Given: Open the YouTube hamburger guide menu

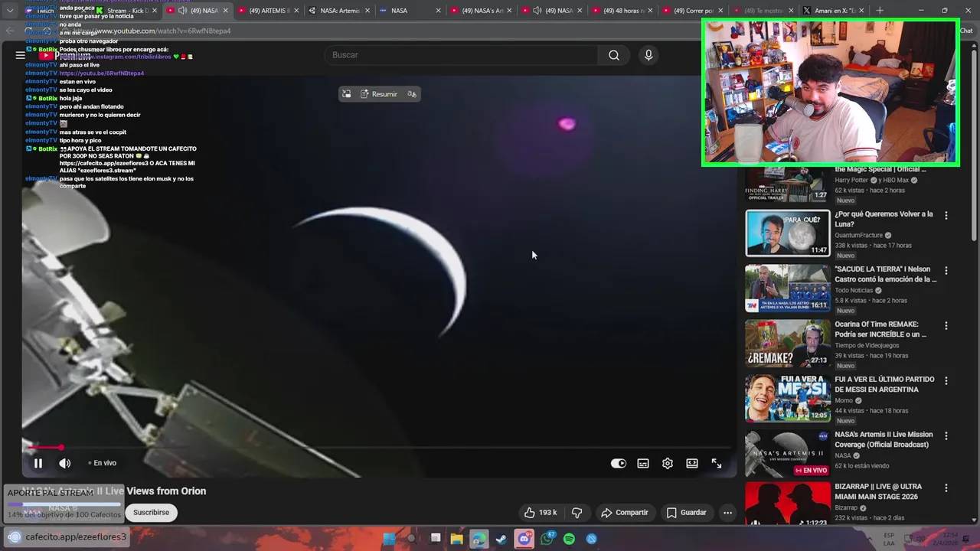Looking at the screenshot, I should (20, 55).
